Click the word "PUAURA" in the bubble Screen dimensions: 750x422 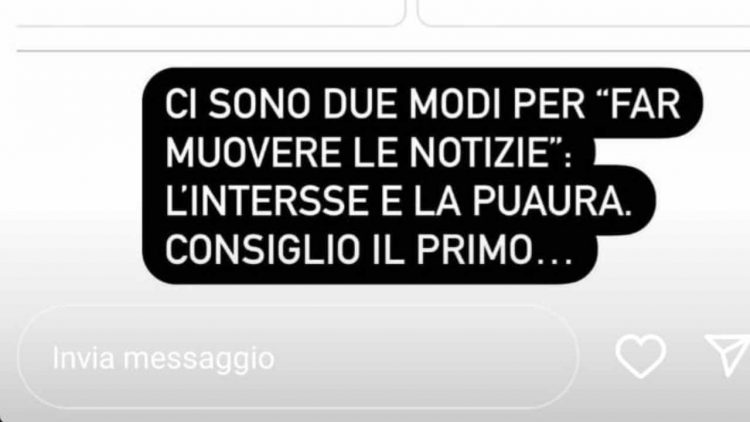point(548,201)
